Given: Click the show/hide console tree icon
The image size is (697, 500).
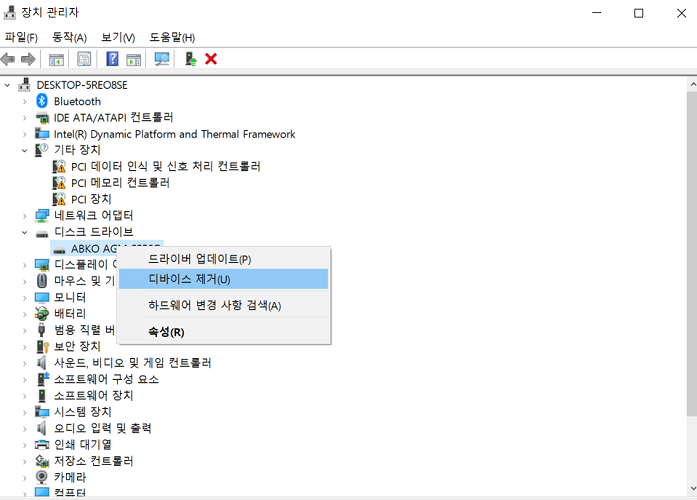Looking at the screenshot, I should (56, 59).
